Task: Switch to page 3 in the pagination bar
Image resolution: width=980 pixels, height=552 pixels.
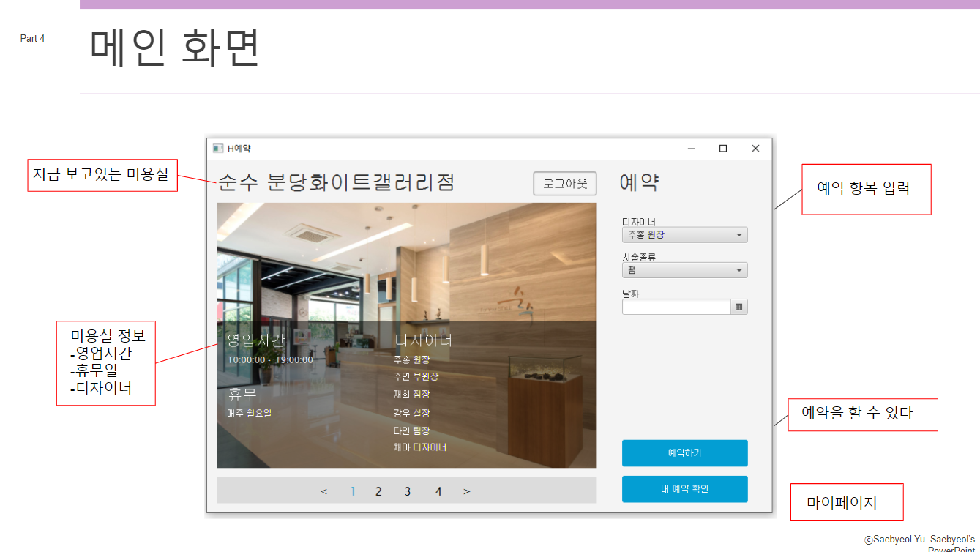Action: point(408,491)
